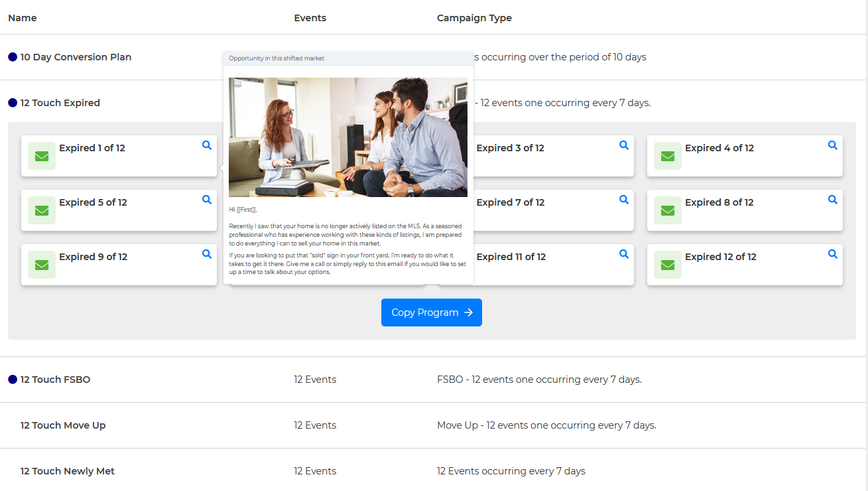Image resolution: width=868 pixels, height=491 pixels.
Task: Preview Expired 4 of 12 with magnifier
Action: pos(833,145)
